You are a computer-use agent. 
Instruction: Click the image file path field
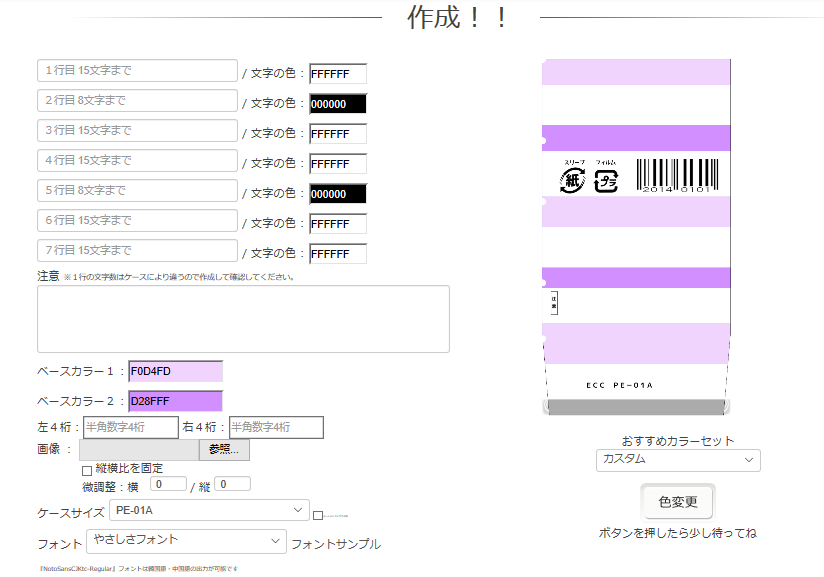tap(139, 450)
